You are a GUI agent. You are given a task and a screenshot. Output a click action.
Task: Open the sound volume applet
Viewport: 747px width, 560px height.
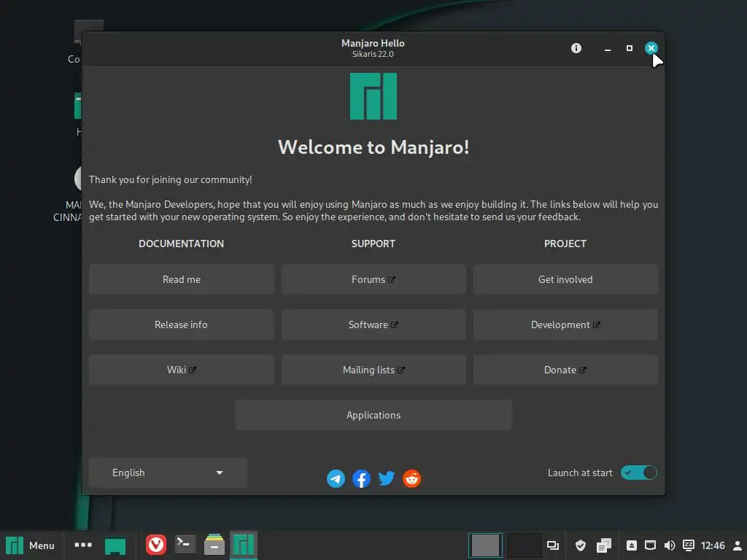click(x=670, y=545)
